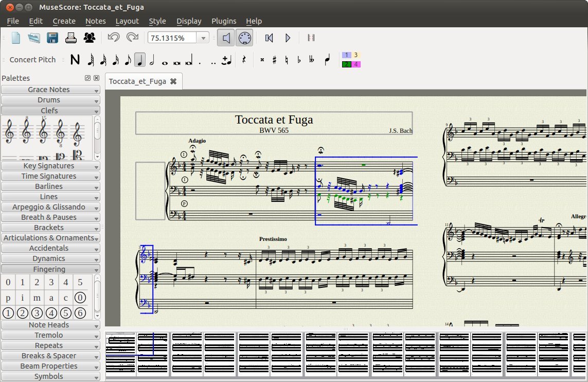The height and width of the screenshot is (382, 588).
Task: Select the rest input icon
Action: 244,60
